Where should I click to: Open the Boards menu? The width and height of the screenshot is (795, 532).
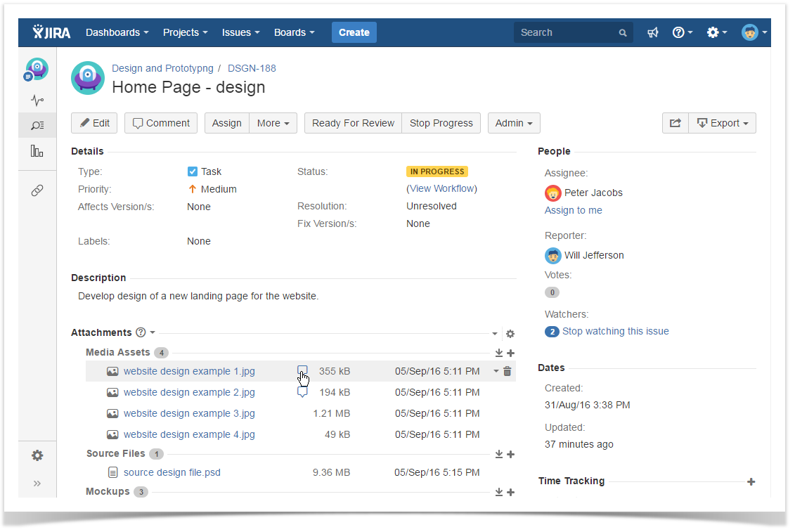294,32
